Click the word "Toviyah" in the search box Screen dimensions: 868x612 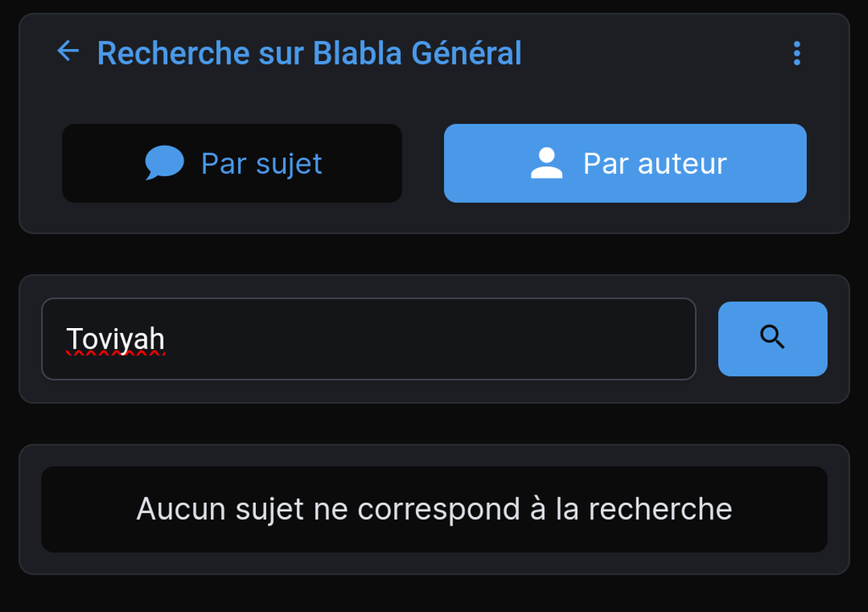point(115,338)
